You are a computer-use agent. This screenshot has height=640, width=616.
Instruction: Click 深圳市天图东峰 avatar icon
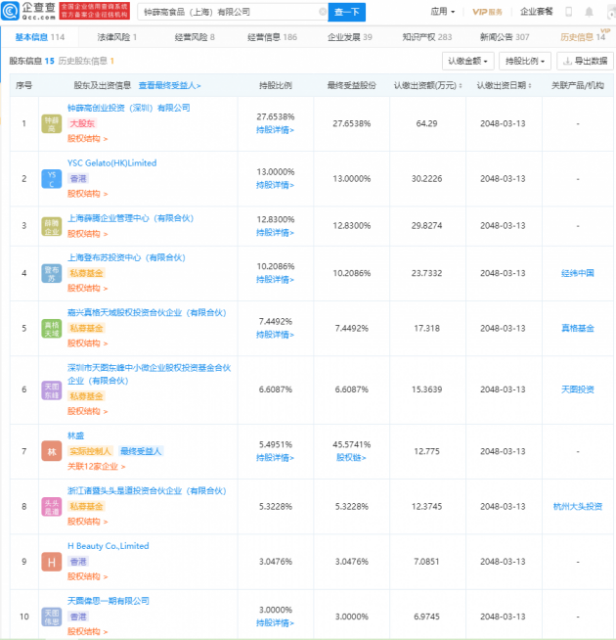[51, 390]
